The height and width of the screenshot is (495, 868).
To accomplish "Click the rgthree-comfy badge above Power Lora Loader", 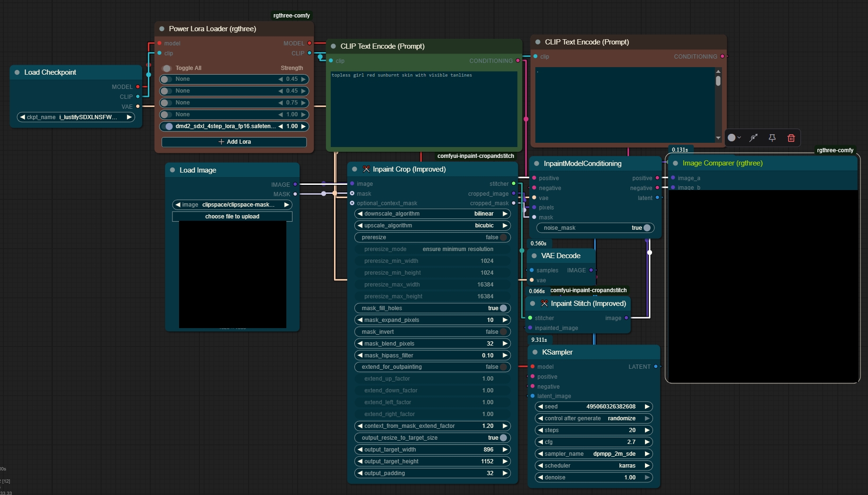I will (x=292, y=16).
